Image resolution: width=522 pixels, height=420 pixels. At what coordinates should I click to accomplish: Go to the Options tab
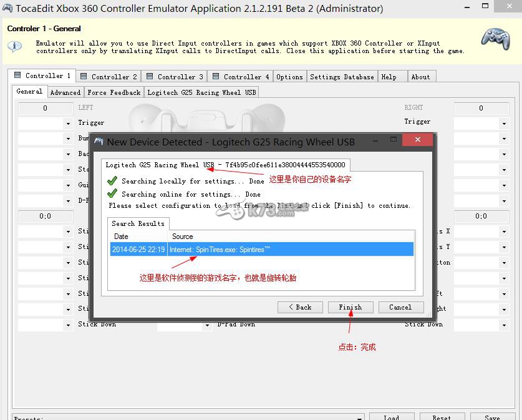[x=289, y=77]
